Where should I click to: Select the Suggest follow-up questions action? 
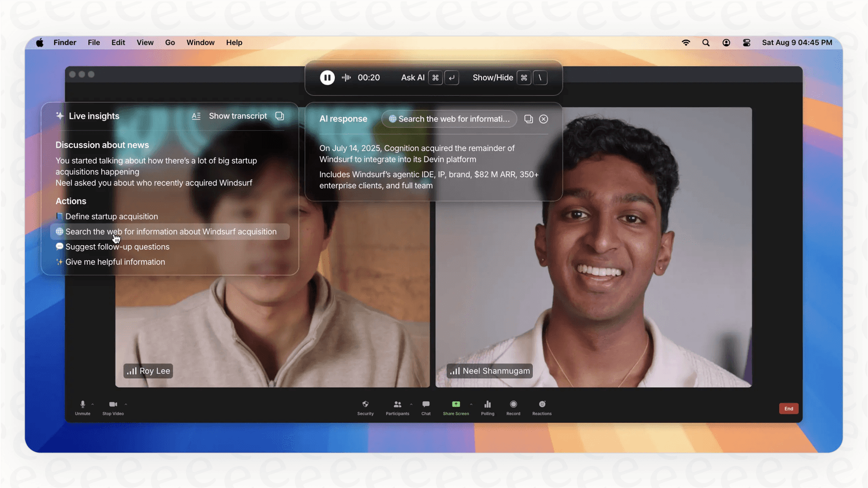pos(117,247)
